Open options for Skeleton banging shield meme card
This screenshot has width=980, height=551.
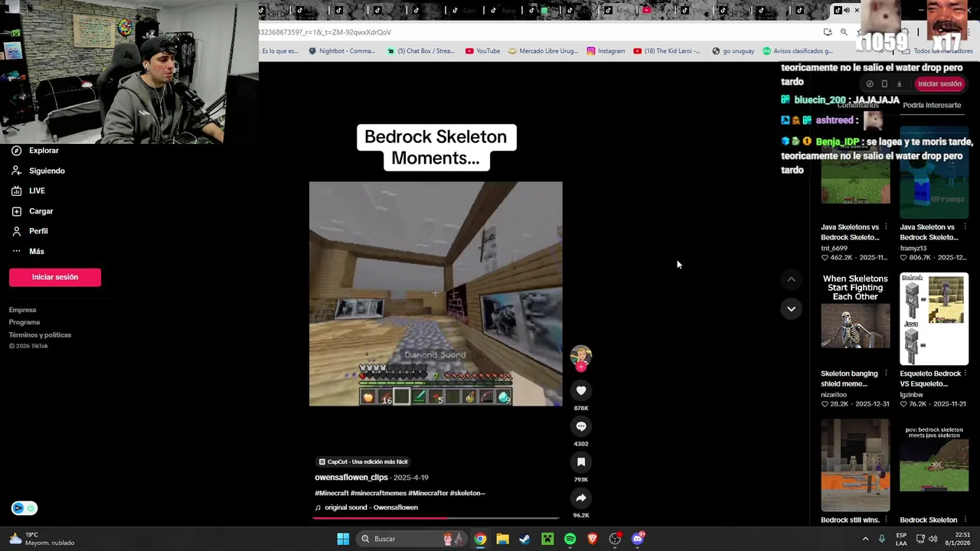886,373
